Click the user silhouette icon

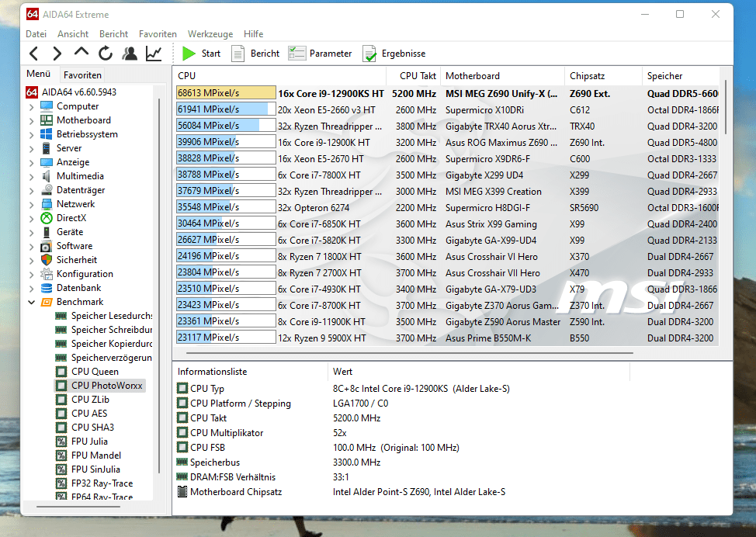pos(129,54)
